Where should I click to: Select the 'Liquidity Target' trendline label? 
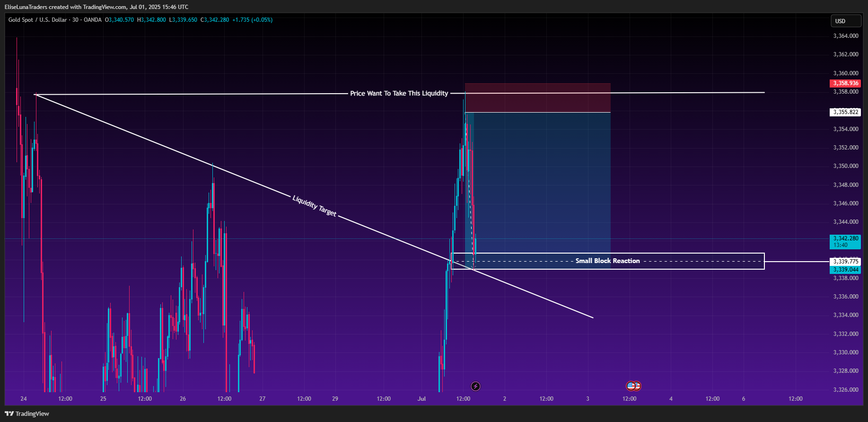click(315, 206)
